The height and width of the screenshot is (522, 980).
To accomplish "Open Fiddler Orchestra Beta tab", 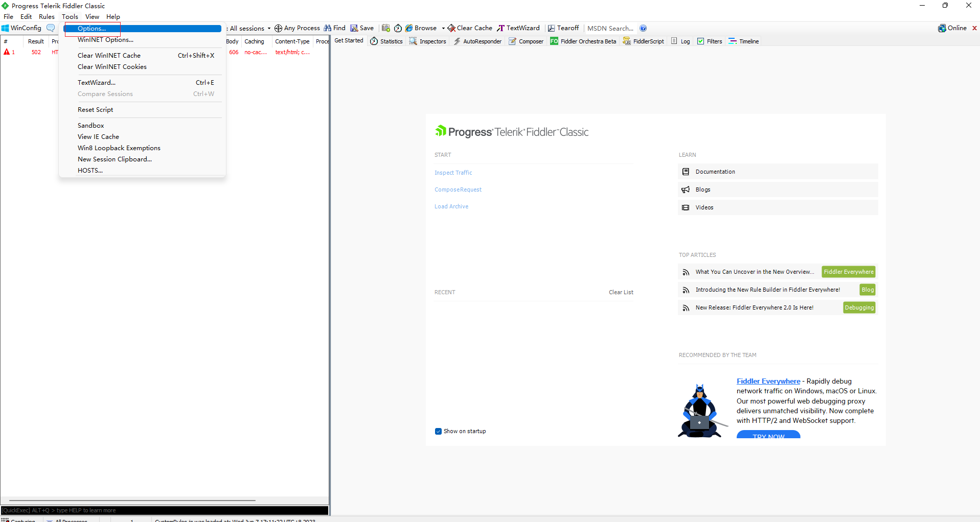I will 583,41.
